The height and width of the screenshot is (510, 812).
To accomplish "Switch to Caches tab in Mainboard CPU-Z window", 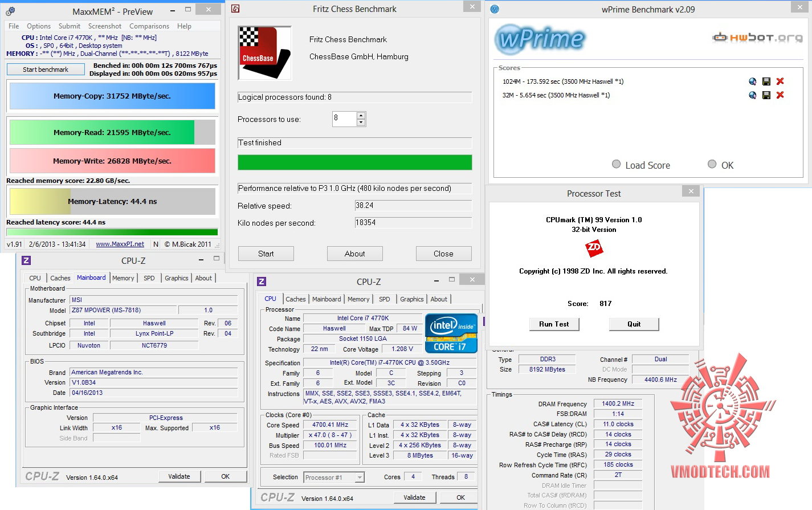I will (x=60, y=278).
